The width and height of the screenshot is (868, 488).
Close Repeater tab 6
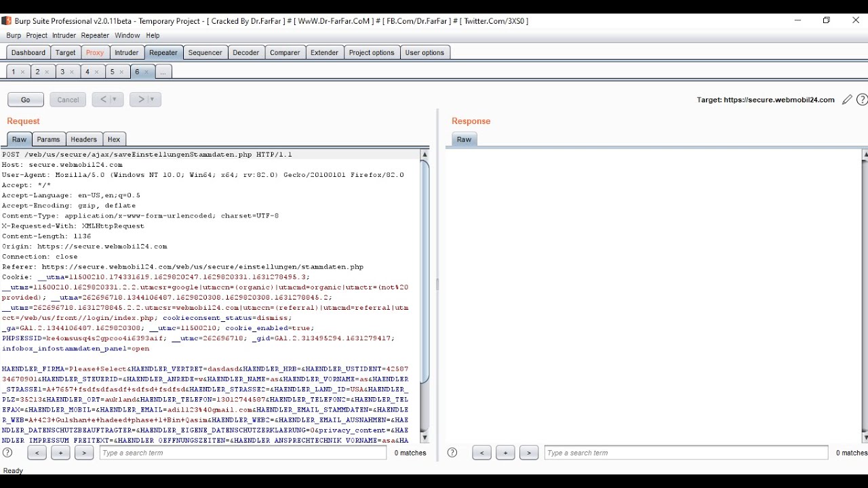tap(146, 72)
